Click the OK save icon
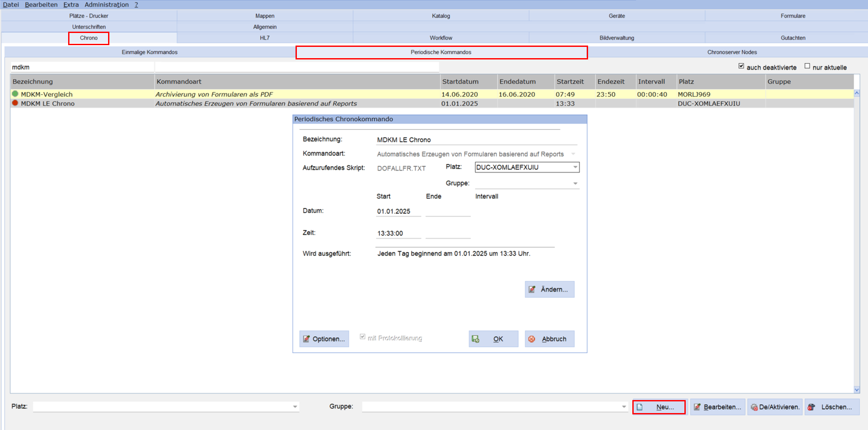868x430 pixels. click(x=476, y=339)
